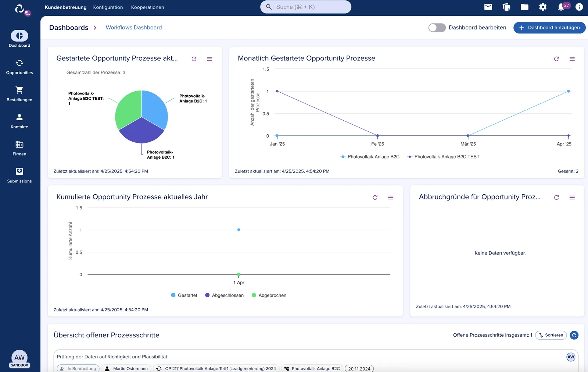The image size is (588, 372).
Task: Open the Opportunities sidebar section
Action: point(19,67)
